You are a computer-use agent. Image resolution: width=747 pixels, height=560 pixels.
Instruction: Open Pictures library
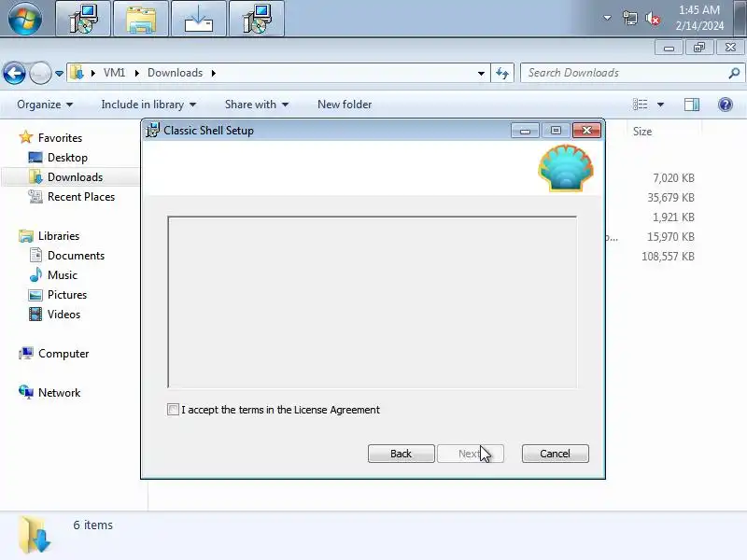67,295
